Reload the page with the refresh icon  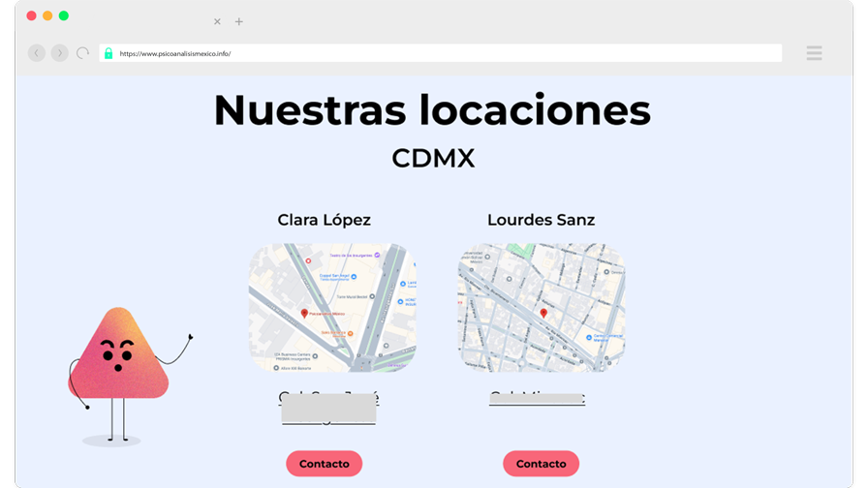83,53
